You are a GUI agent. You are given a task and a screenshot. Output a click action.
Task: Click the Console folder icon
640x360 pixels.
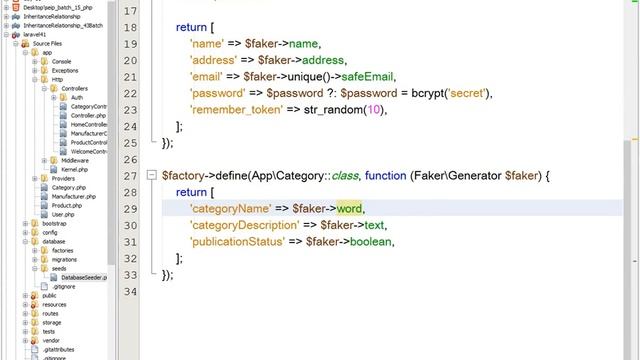pyautogui.click(x=44, y=62)
